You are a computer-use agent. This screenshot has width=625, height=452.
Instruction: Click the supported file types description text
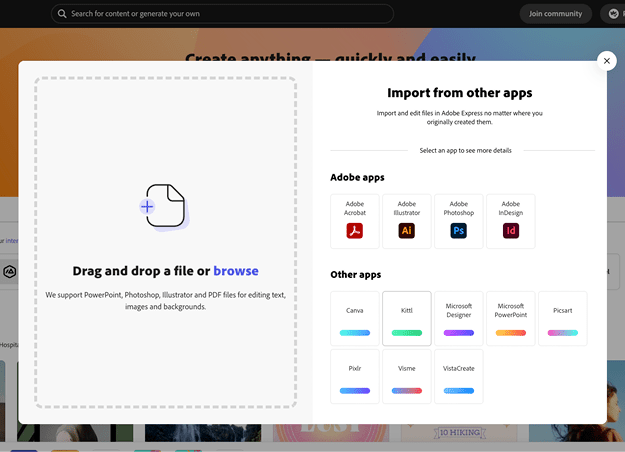coord(165,301)
